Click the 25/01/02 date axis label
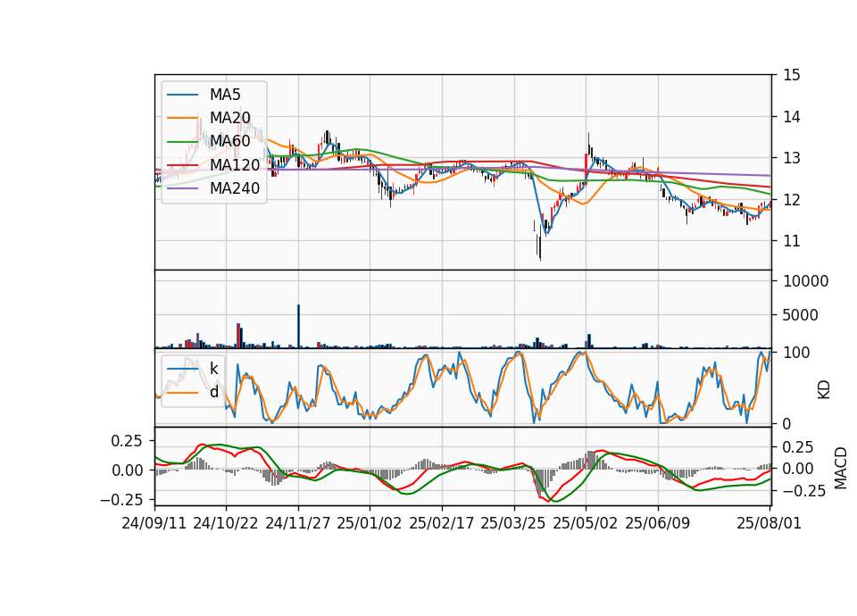 370,523
